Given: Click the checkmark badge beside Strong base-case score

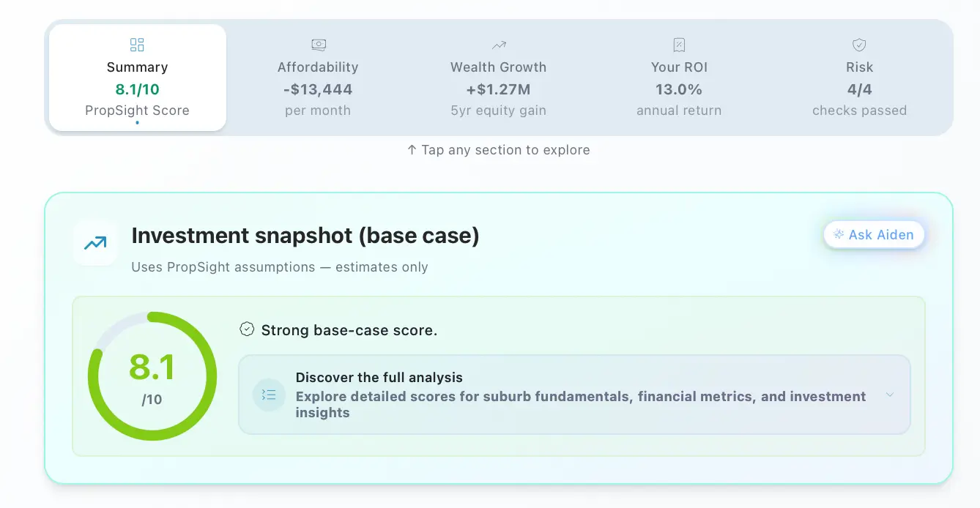Looking at the screenshot, I should click(248, 329).
